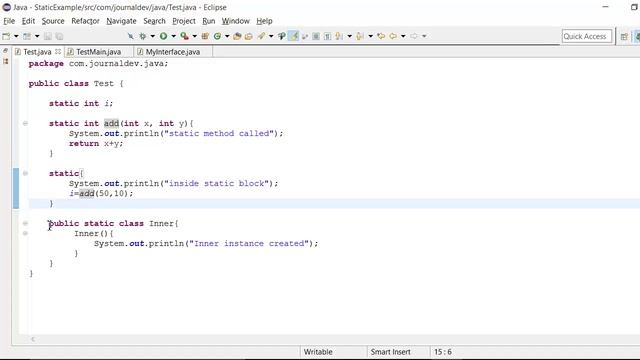
Task: Click the Next Annotation icon
Action: tap(339, 36)
